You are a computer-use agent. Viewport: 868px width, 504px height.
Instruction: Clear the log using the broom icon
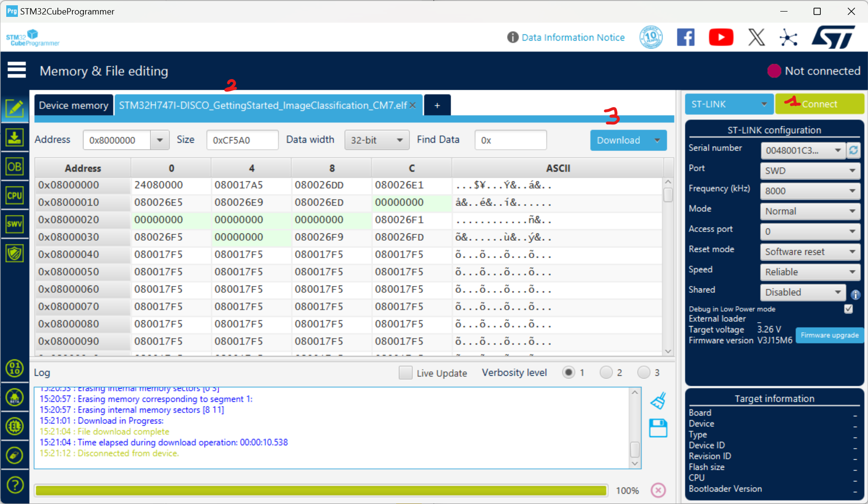tap(658, 400)
